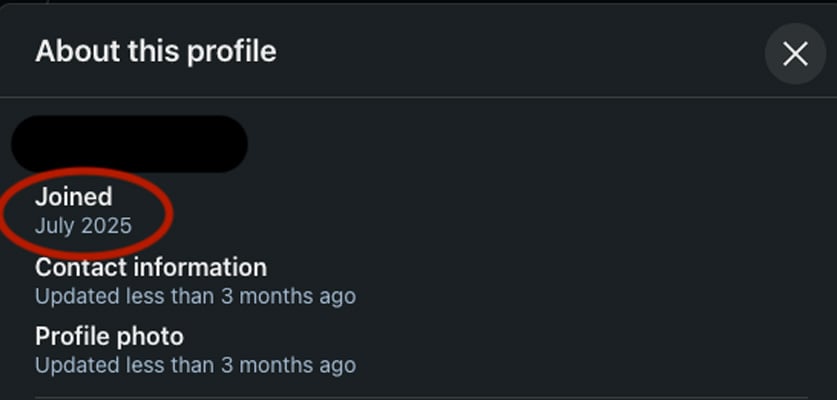Close the About this profile dialog
837x400 pixels.
(x=794, y=54)
